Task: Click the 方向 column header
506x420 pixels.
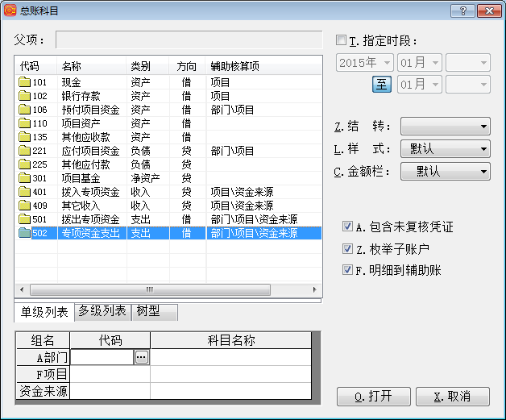Action: pos(187,66)
